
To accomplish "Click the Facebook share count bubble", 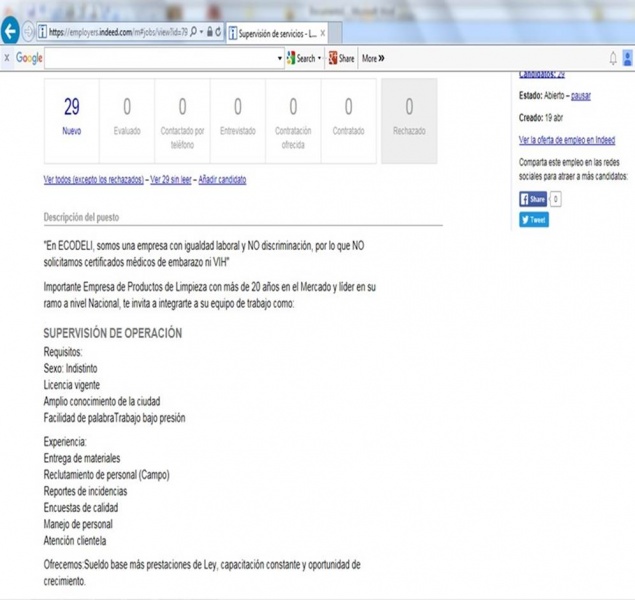I will pyautogui.click(x=556, y=199).
